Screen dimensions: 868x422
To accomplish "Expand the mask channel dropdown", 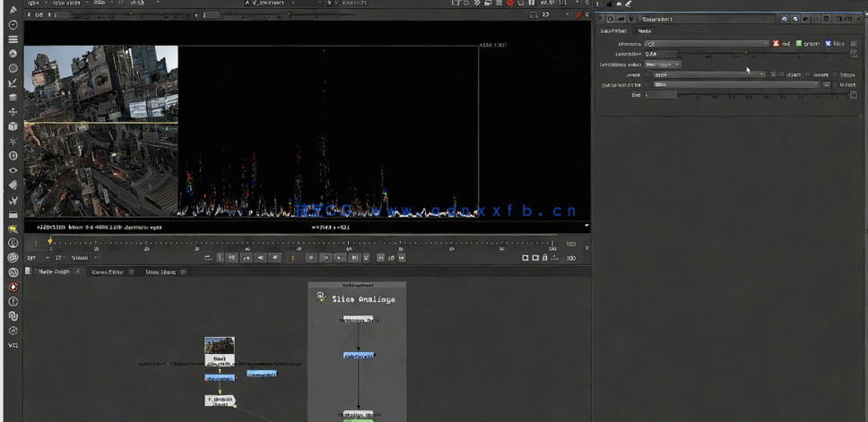I will tap(707, 74).
